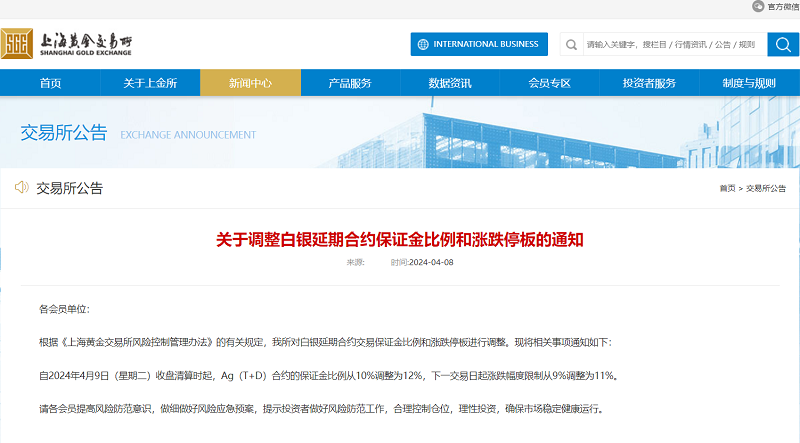Open the INTERNATIONAL BUSINESS page
This screenshot has height=443, width=800.
(479, 44)
